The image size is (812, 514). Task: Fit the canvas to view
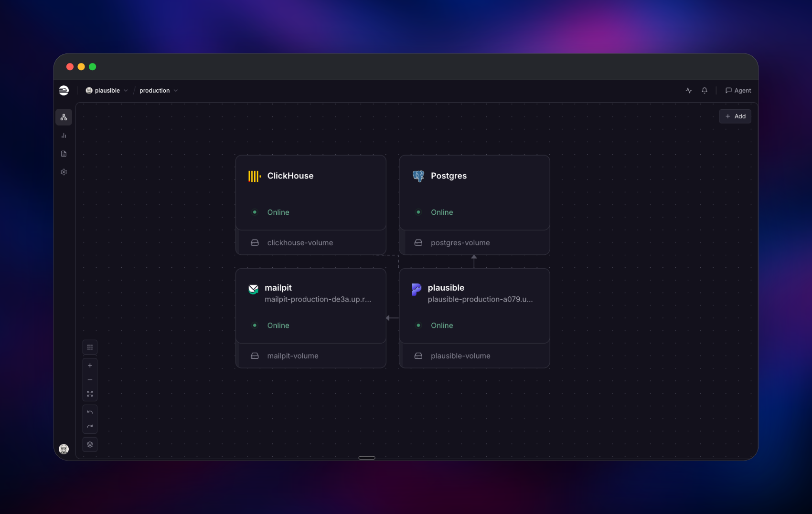pos(90,394)
